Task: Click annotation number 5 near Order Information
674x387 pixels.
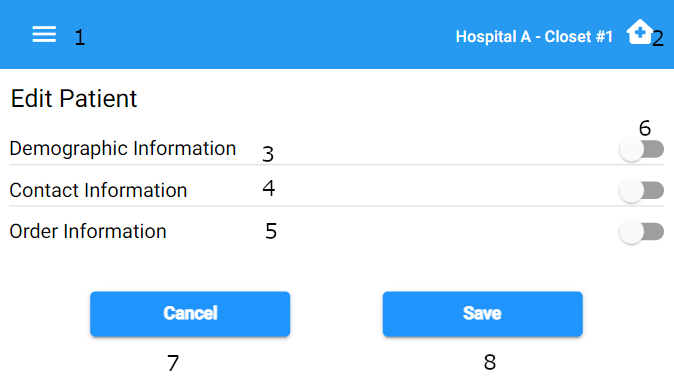Action: 271,231
